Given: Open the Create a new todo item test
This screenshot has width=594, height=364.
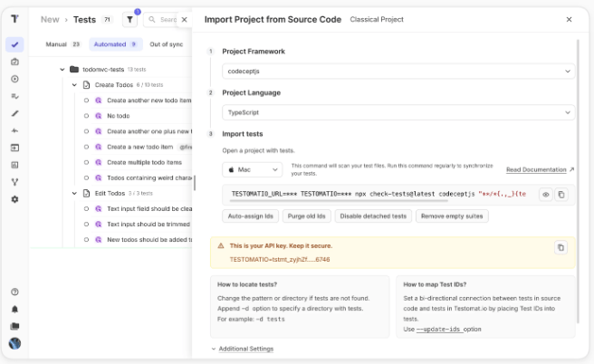Looking at the screenshot, I should (139, 147).
